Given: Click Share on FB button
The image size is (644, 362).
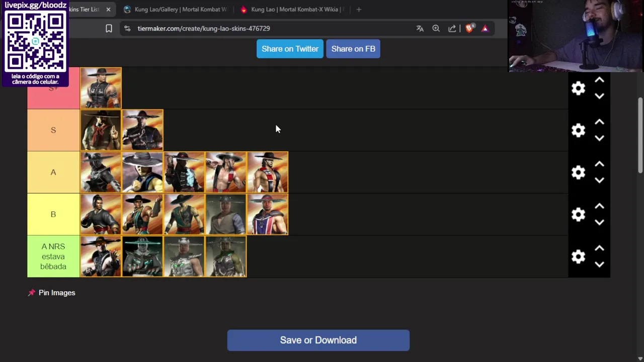Looking at the screenshot, I should (x=353, y=49).
